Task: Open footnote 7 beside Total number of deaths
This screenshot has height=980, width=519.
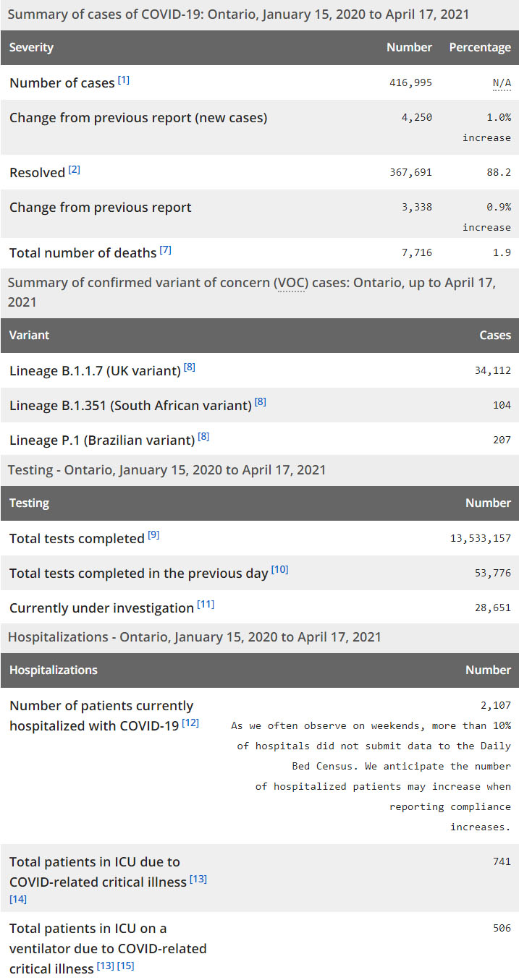Action: (x=166, y=250)
